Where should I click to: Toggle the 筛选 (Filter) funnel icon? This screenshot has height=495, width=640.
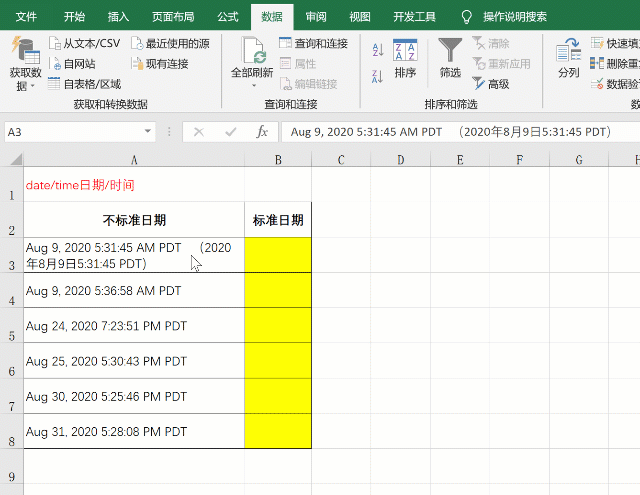click(450, 54)
